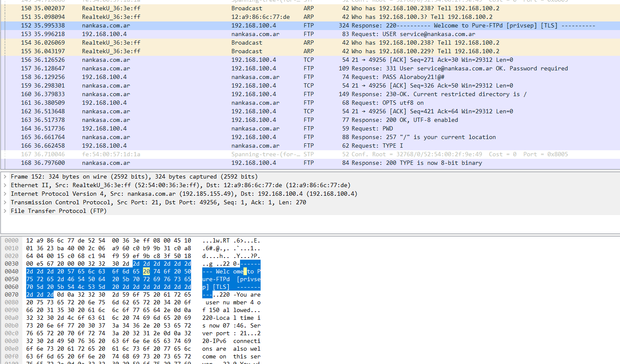The image size is (620, 364).
Task: Click the ASCII text "[privse" in the bytes pane
Action: tap(249, 279)
